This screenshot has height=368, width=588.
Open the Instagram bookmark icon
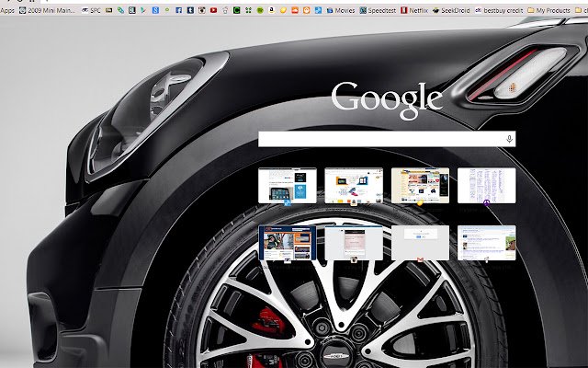click(x=202, y=10)
